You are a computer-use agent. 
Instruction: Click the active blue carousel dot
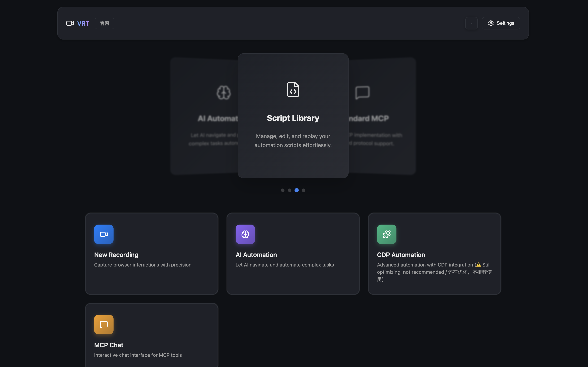pos(296,190)
